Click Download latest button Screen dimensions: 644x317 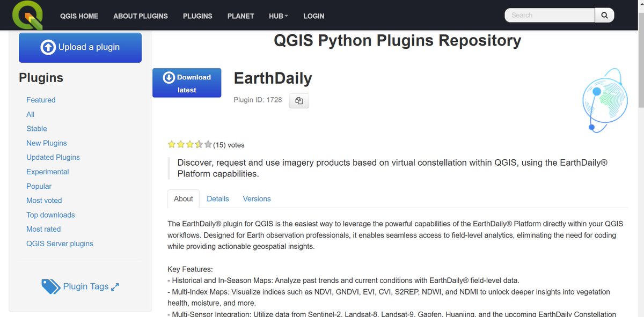[x=187, y=83]
